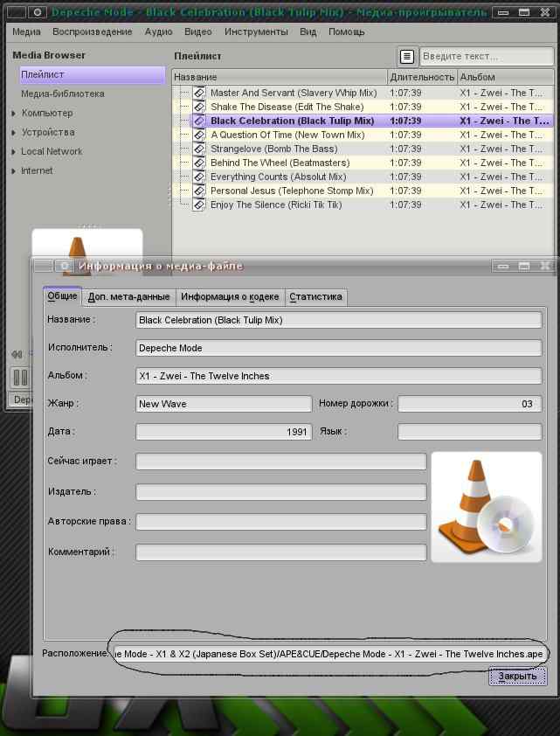560x736 pixels.
Task: Click track icon for Personal Jesus
Action: tap(199, 191)
